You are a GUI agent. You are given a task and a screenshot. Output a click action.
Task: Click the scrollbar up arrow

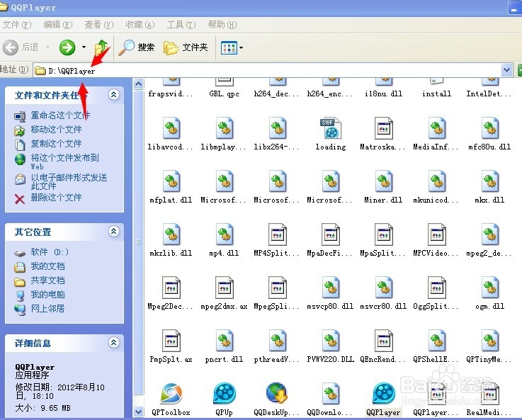pyautogui.click(x=139, y=84)
